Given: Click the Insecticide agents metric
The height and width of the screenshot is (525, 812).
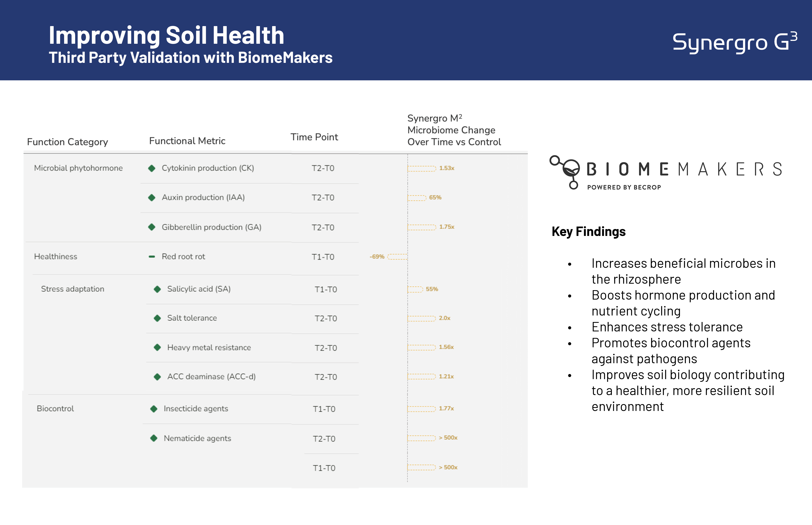Looking at the screenshot, I should click(x=196, y=408).
